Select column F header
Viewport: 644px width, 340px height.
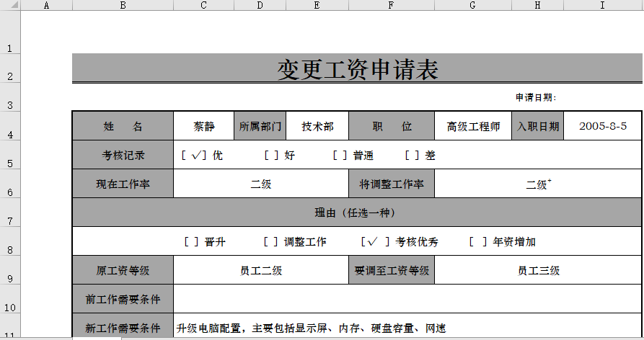click(391, 5)
